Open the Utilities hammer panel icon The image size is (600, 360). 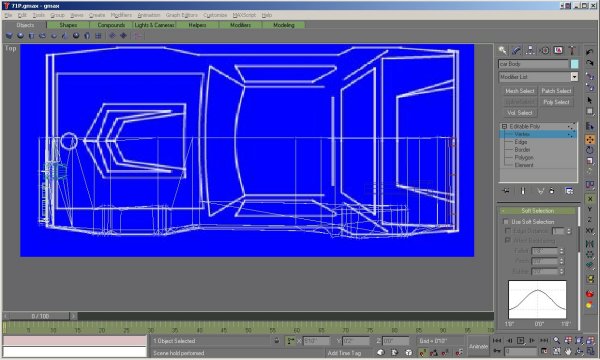(572, 50)
